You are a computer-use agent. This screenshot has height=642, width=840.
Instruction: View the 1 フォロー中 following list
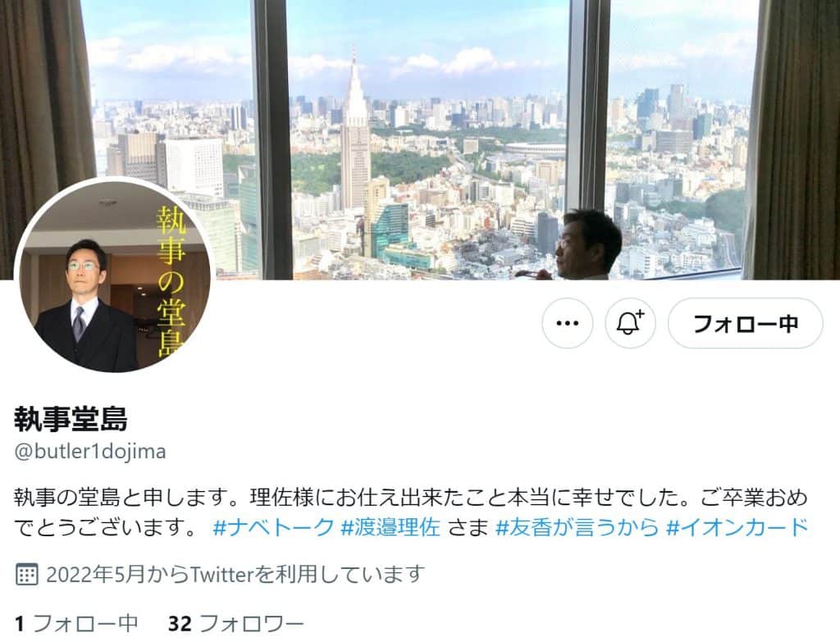pos(76,624)
